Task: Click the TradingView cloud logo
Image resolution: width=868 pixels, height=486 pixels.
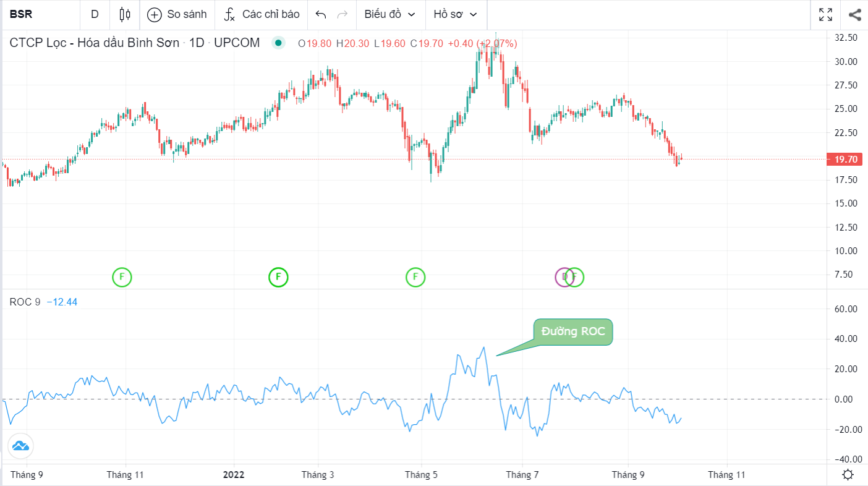Action: [x=20, y=446]
